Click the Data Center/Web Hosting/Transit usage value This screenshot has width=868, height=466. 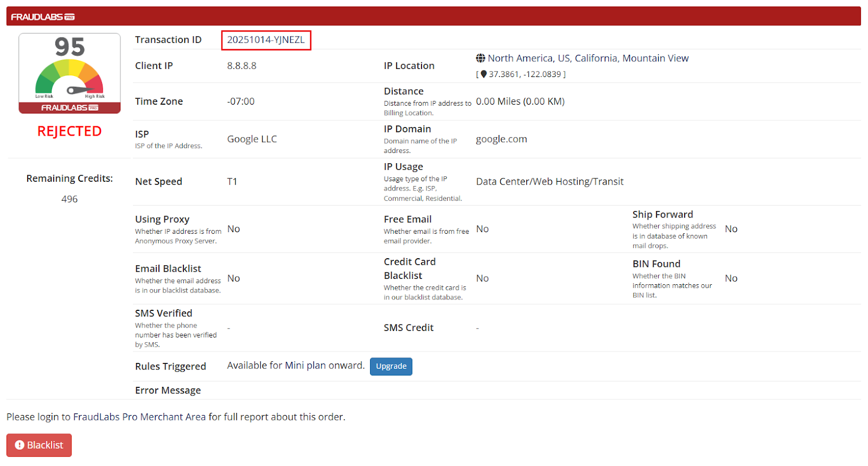[x=550, y=182]
